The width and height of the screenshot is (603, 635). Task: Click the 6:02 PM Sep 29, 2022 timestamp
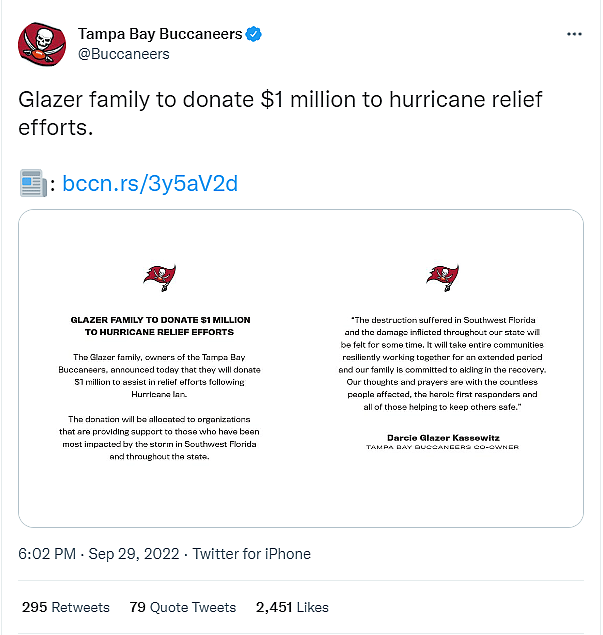click(x=98, y=554)
